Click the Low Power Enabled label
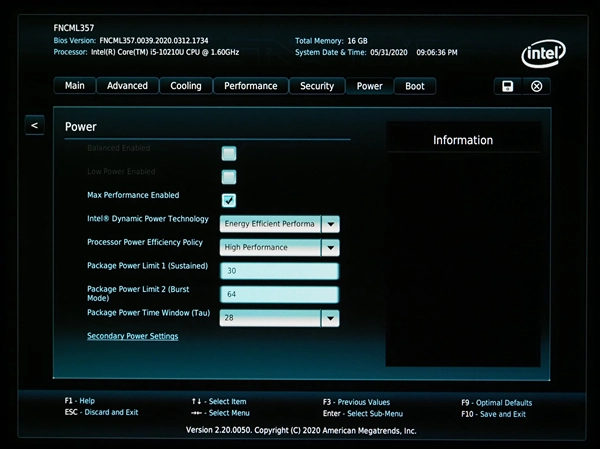This screenshot has width=600, height=449. (x=121, y=171)
